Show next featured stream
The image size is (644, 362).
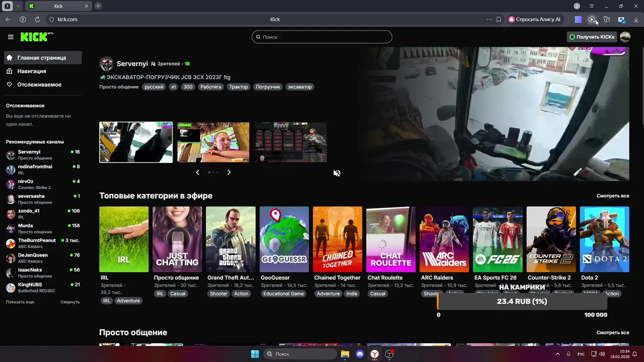(229, 172)
